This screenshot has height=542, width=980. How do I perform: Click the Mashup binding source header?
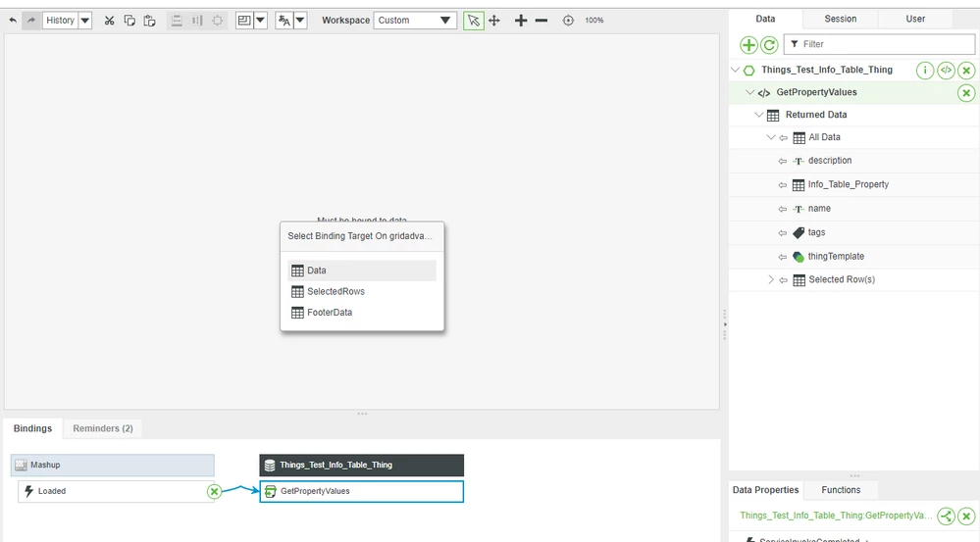pyautogui.click(x=113, y=466)
